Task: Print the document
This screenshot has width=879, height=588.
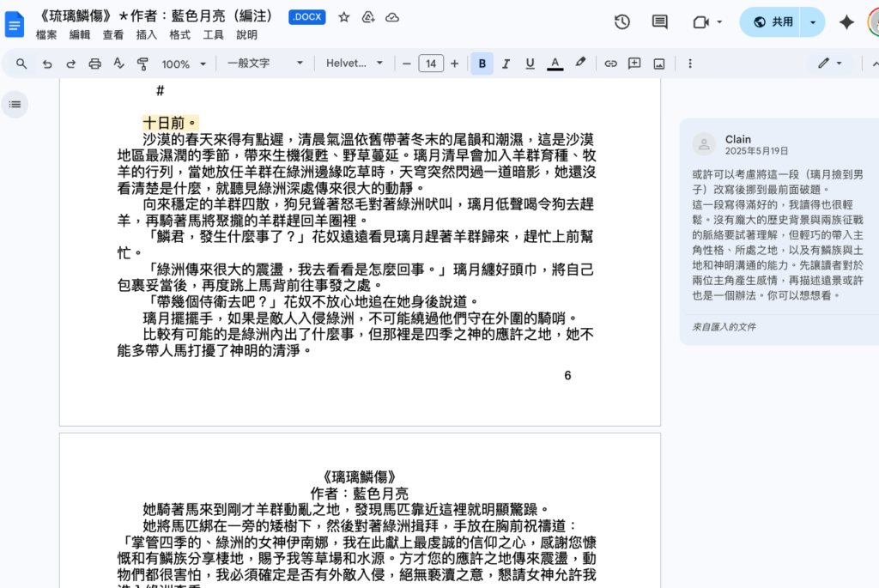Action: [x=94, y=64]
